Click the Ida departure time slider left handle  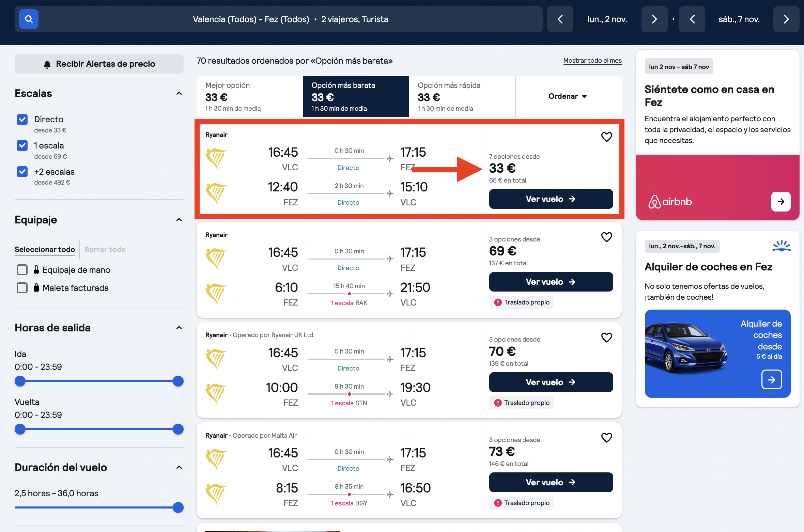click(x=20, y=381)
